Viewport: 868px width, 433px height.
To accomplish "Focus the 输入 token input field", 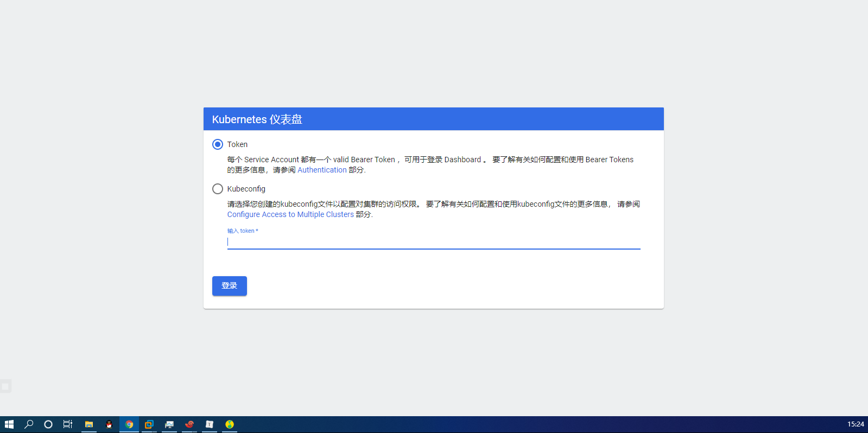I will tap(433, 241).
